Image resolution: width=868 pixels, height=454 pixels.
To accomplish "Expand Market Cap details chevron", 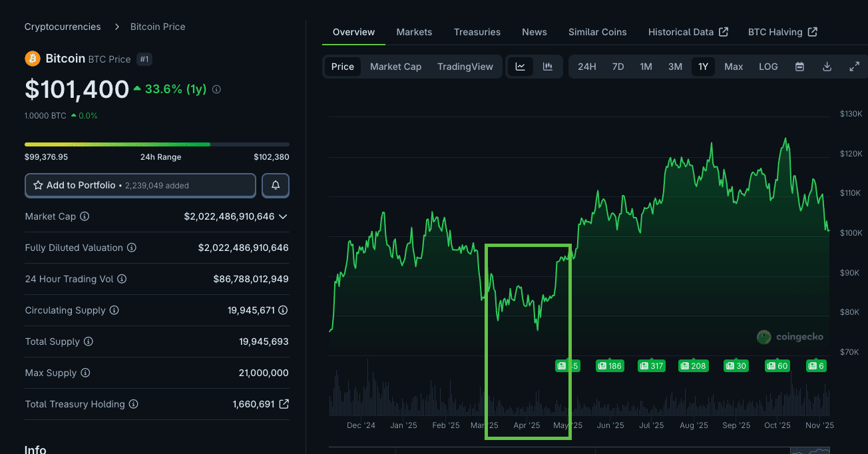I will [283, 216].
